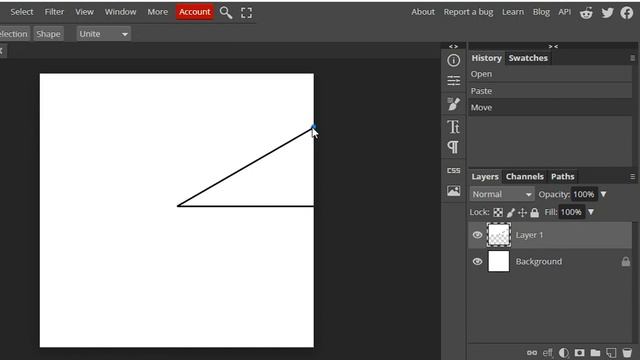Add a new adjustment layer icon
Screen dimensions: 640x360
click(564, 353)
